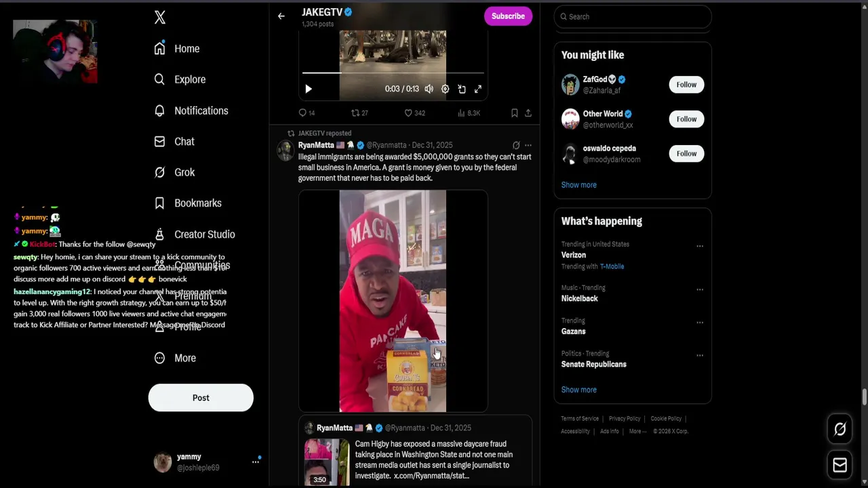Open quoted post video thumbnail 3:50

tap(327, 462)
